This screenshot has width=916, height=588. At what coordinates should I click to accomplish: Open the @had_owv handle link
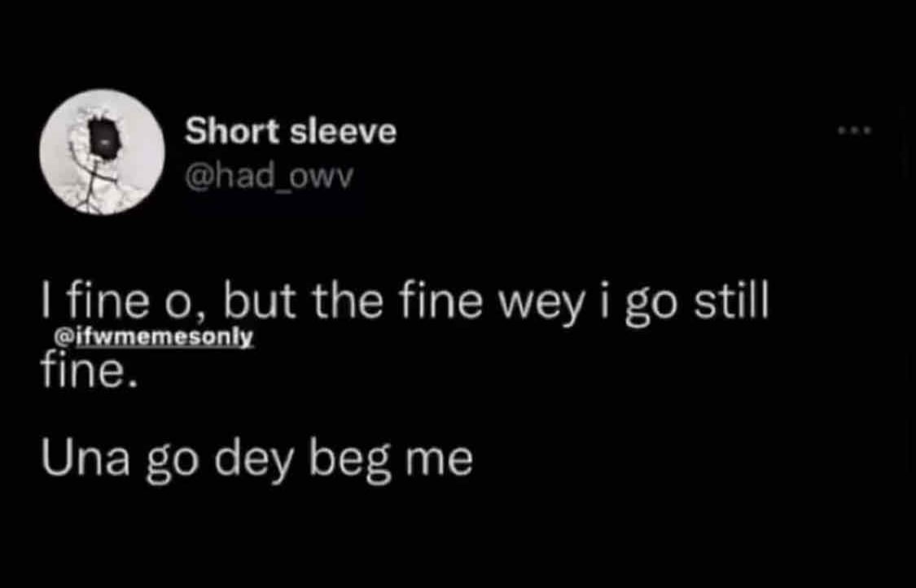[x=270, y=176]
